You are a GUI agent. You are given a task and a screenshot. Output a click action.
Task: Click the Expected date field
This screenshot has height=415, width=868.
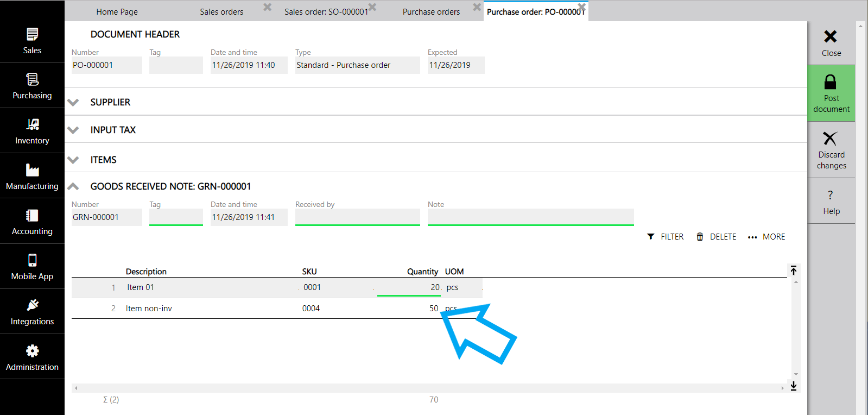[x=456, y=65]
